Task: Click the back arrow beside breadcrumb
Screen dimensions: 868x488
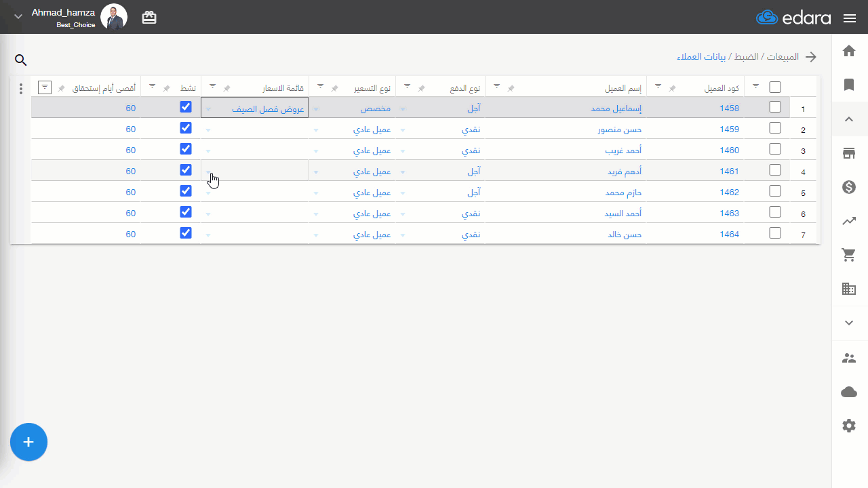Action: click(x=811, y=57)
